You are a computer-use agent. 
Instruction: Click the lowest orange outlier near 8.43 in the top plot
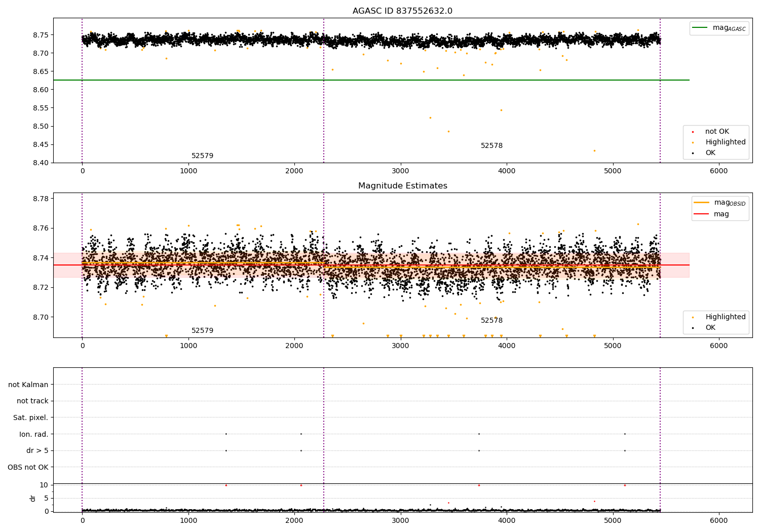594,150
